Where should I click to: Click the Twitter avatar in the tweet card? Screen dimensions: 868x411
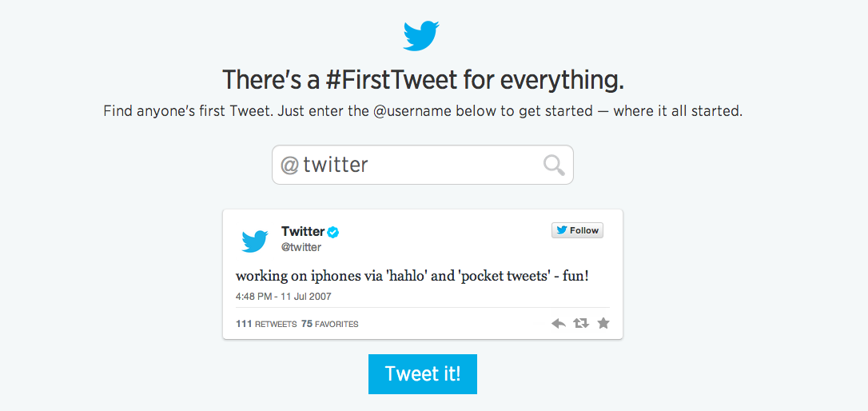click(x=255, y=241)
